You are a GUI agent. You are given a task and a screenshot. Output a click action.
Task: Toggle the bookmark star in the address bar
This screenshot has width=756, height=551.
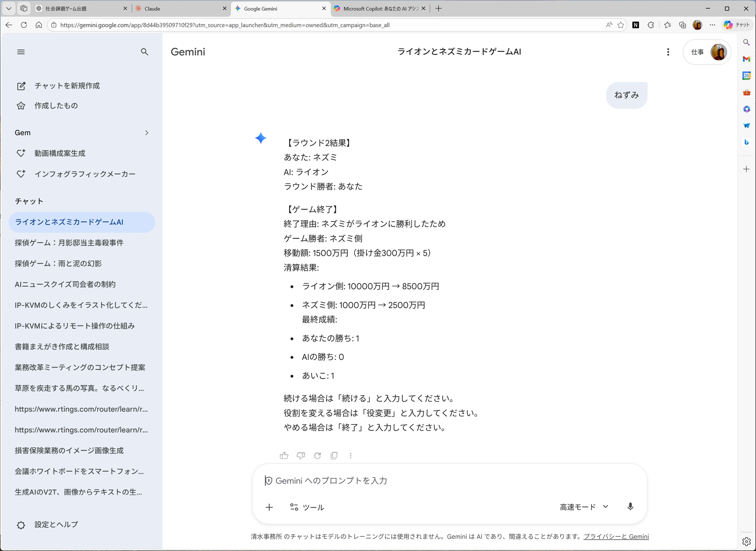621,25
